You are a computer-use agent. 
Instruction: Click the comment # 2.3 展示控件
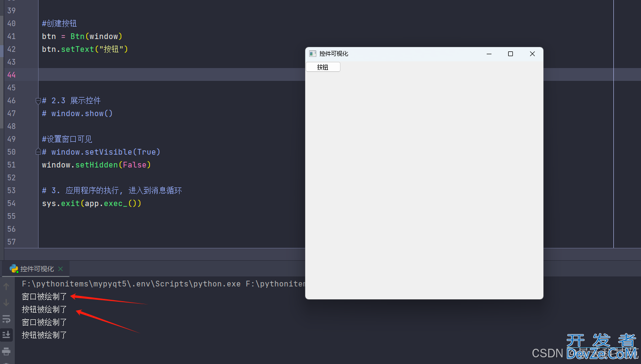click(71, 100)
